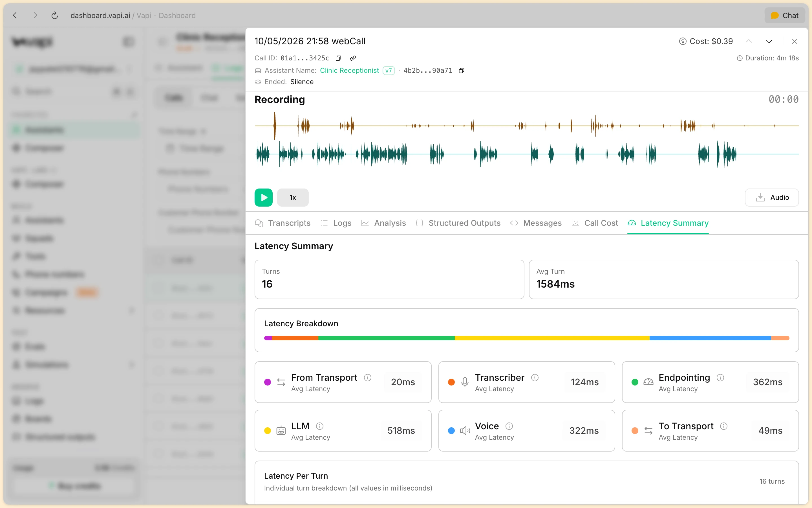Click the Latency Summary tab gauge icon
Image resolution: width=812 pixels, height=508 pixels.
632,223
